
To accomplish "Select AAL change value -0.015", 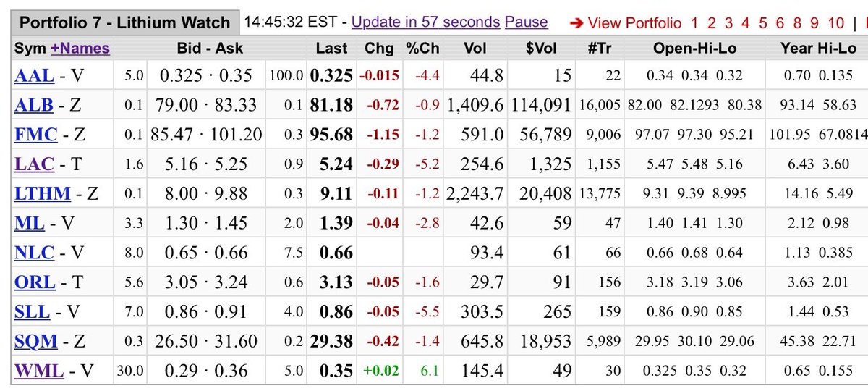I will click(380, 75).
